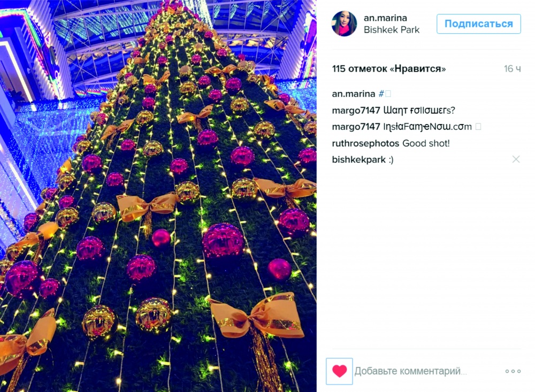Screen dimensions: 535x392
Task: Click the 115 отметок «Нравится» count
Action: 388,69
